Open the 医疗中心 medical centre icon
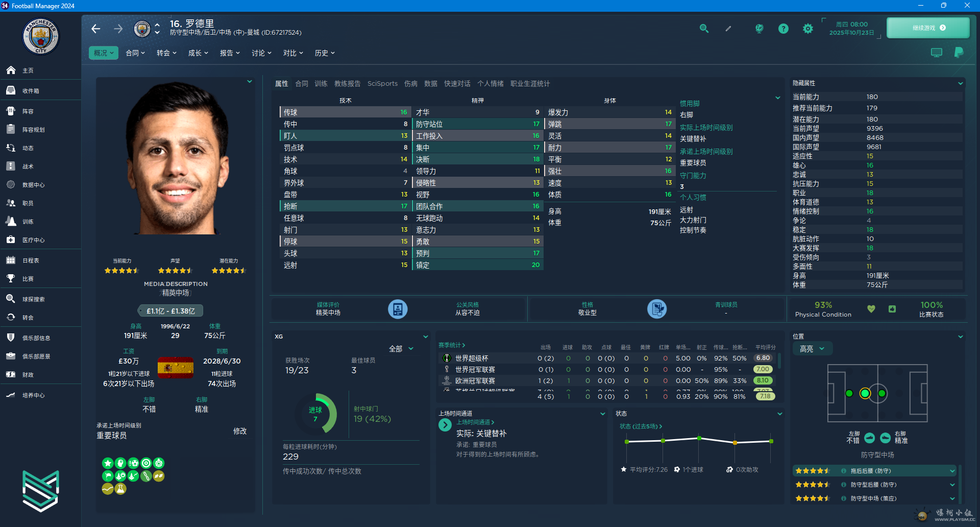Image resolution: width=980 pixels, height=527 pixels. [x=11, y=239]
